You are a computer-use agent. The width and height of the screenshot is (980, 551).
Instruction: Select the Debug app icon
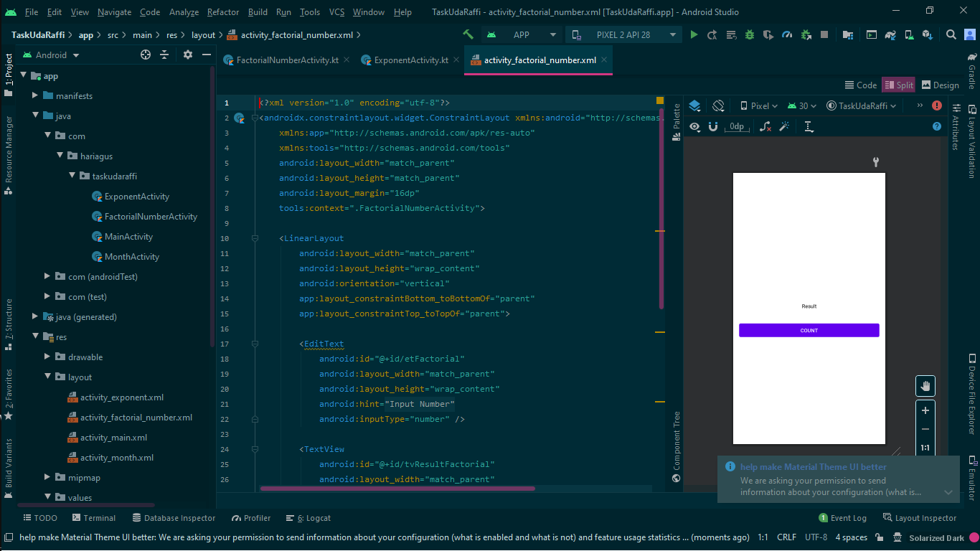tap(750, 34)
